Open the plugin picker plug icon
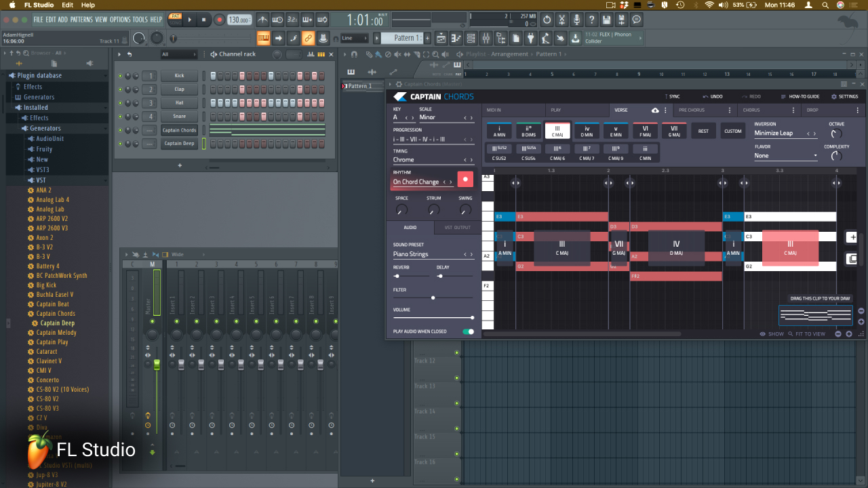The width and height of the screenshot is (868, 488). click(530, 38)
